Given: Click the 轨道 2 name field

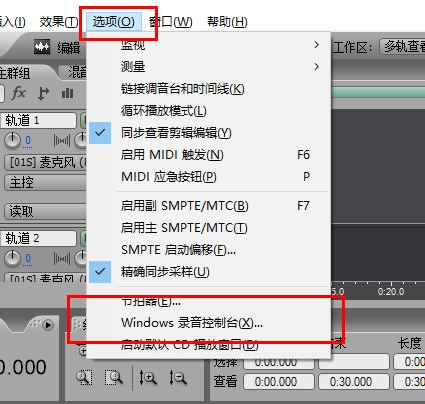Looking at the screenshot, I should (x=38, y=238).
